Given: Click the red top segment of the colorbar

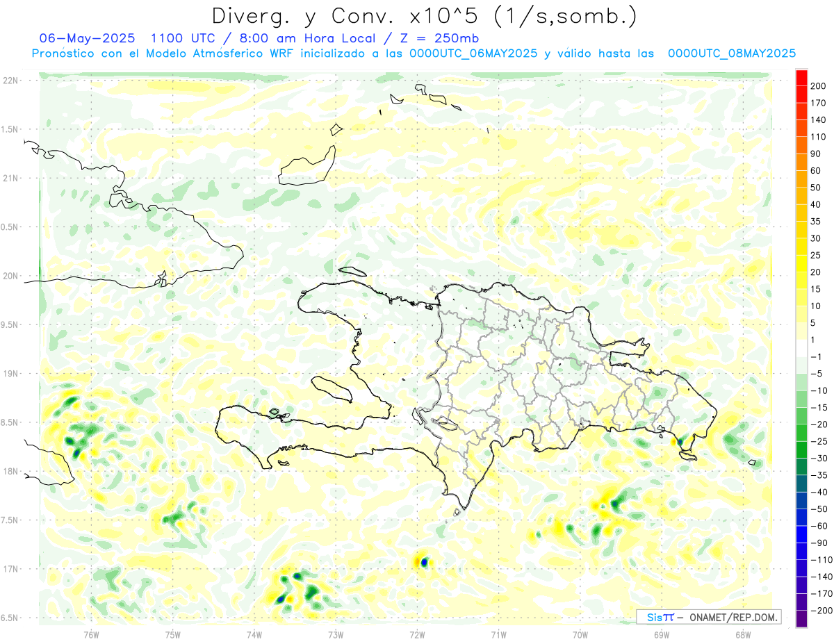Looking at the screenshot, I should coord(801,77).
